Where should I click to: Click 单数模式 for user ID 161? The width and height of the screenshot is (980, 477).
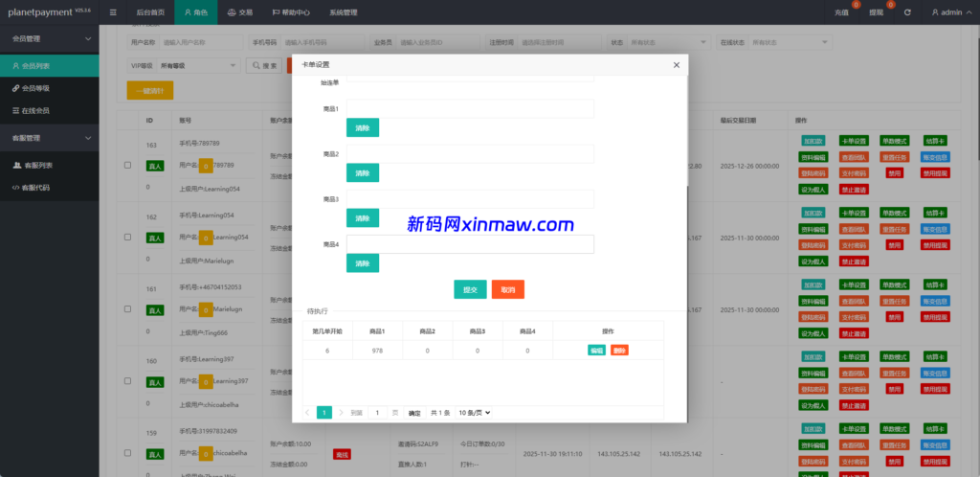pos(895,285)
